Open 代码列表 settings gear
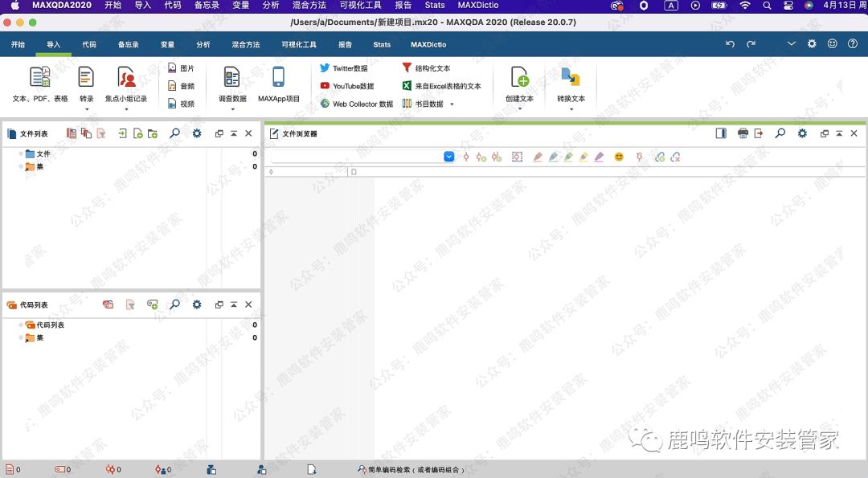The image size is (868, 478). click(197, 304)
